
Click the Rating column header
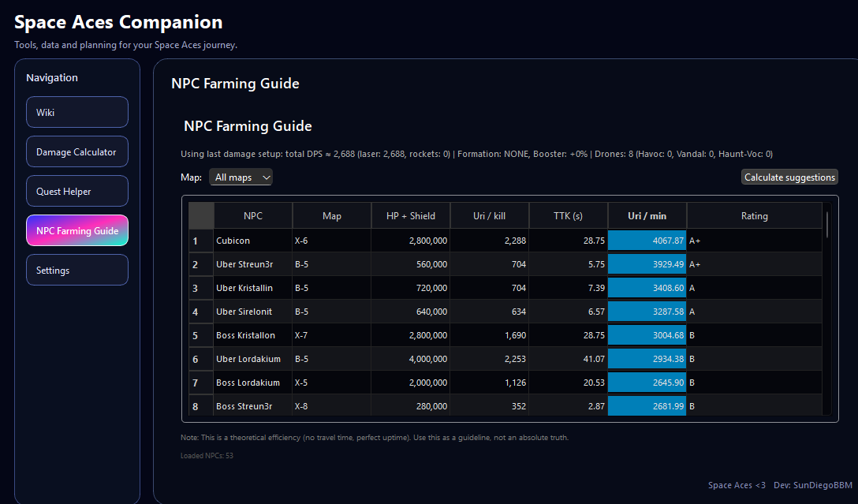(x=754, y=215)
